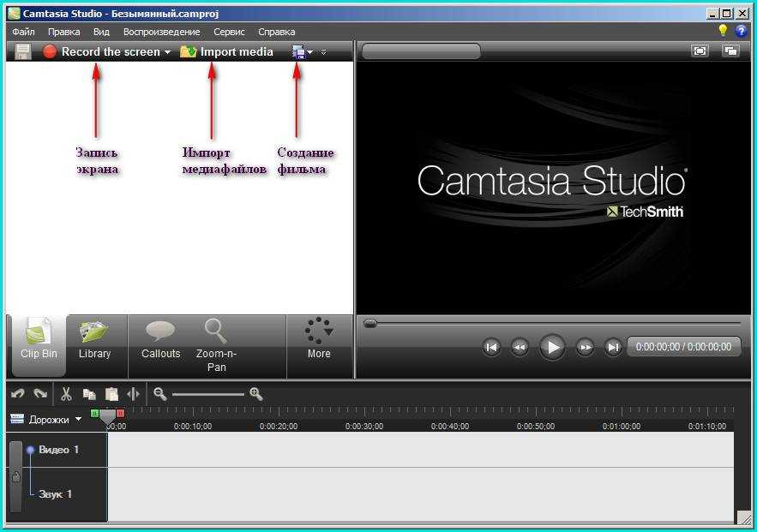757x532 pixels.
Task: Click the preview dimensions field
Action: tap(421, 51)
